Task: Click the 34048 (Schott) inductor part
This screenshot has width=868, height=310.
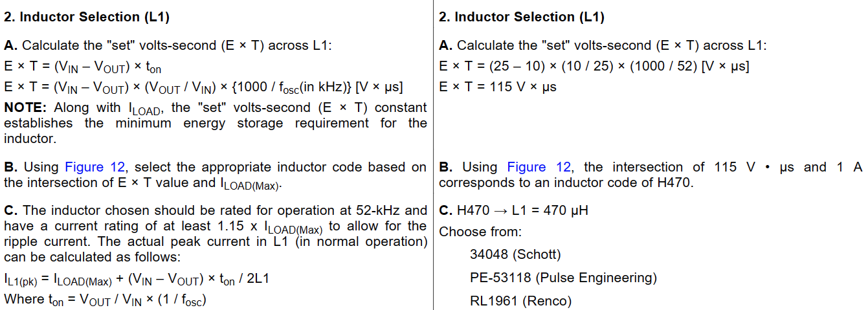Action: click(x=515, y=254)
